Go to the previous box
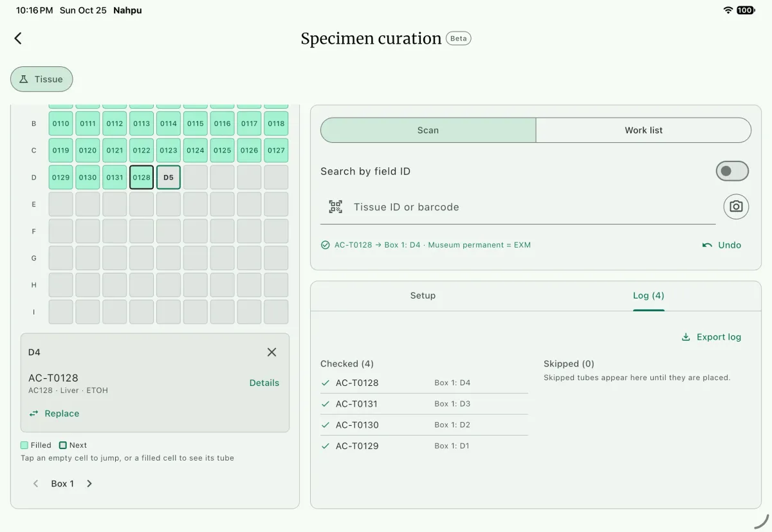Image resolution: width=772 pixels, height=532 pixels. 36,484
